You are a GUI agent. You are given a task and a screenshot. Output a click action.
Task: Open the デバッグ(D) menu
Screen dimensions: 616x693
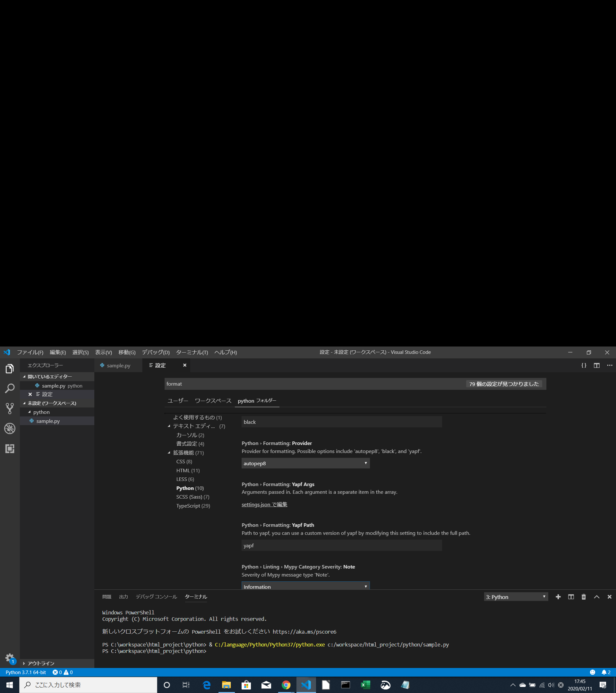[x=156, y=352]
